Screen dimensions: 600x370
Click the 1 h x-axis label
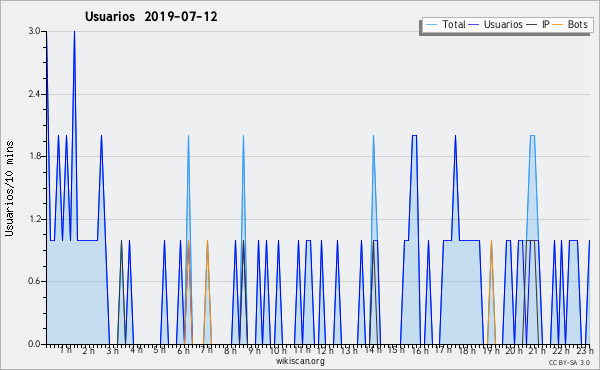(65, 350)
